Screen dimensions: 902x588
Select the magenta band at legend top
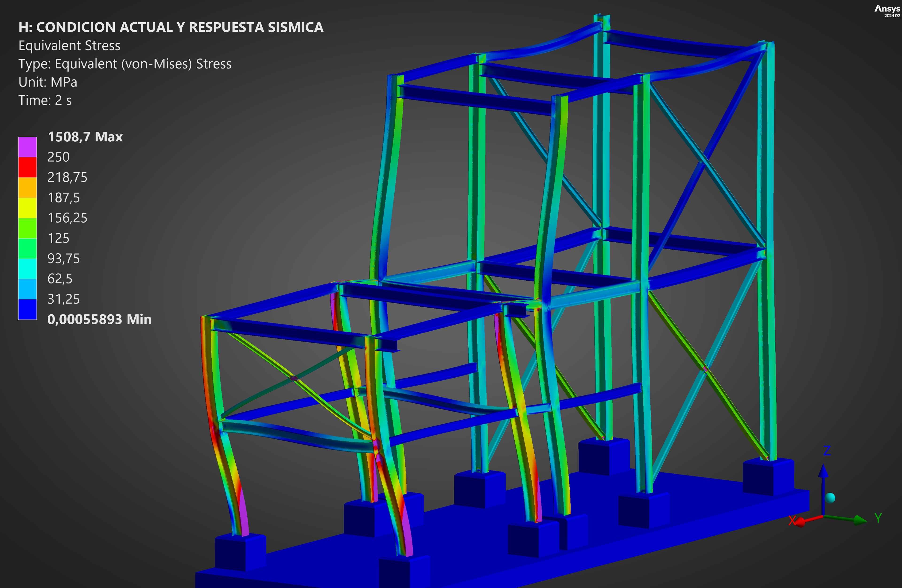[27, 147]
